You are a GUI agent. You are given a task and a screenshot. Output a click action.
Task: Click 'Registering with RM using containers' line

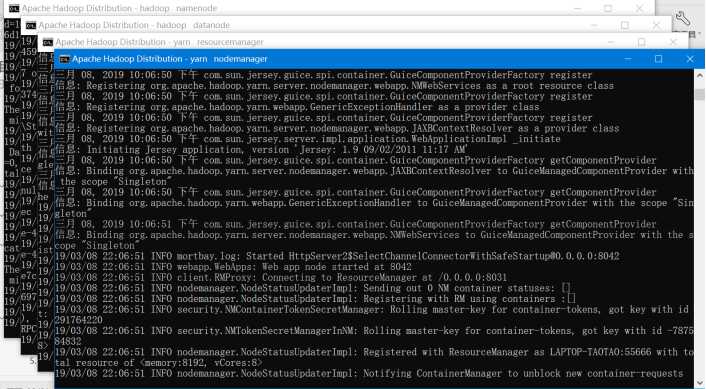[x=315, y=299]
